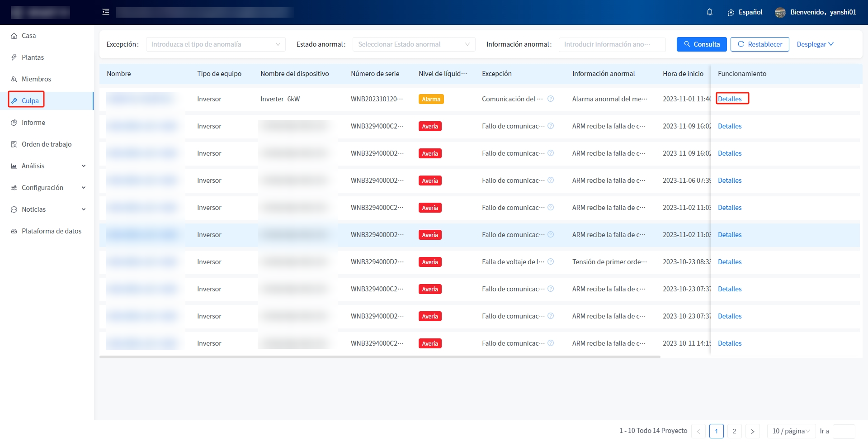Viewport: 868px width, 442px height.
Task: Click the Número de serie column header
Action: pyautogui.click(x=375, y=74)
